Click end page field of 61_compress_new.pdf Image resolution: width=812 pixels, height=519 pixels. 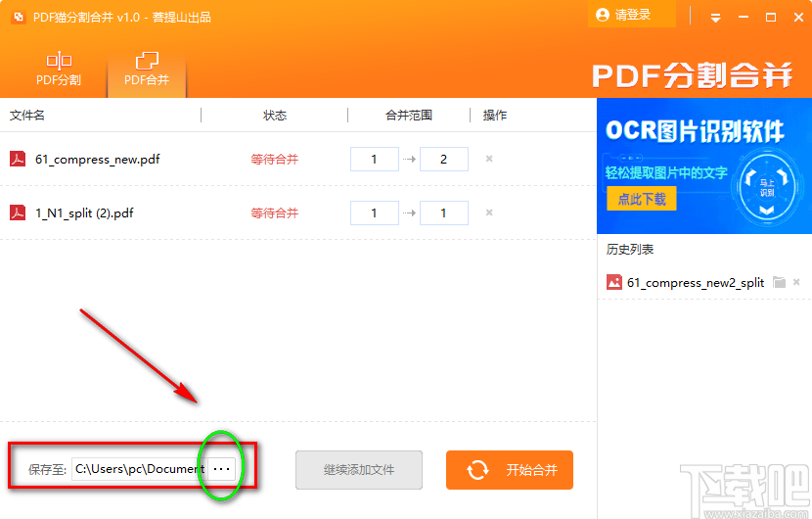[x=444, y=159]
